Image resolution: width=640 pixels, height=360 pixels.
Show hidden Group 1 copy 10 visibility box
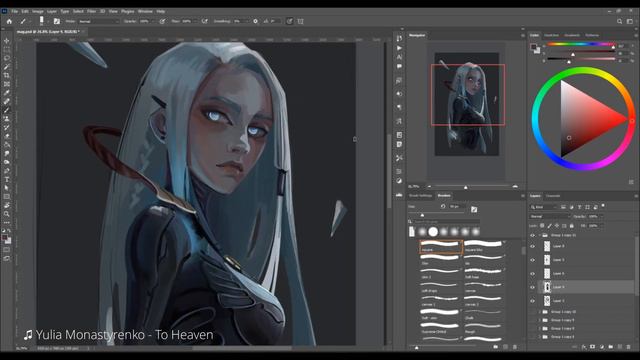pos(532,312)
